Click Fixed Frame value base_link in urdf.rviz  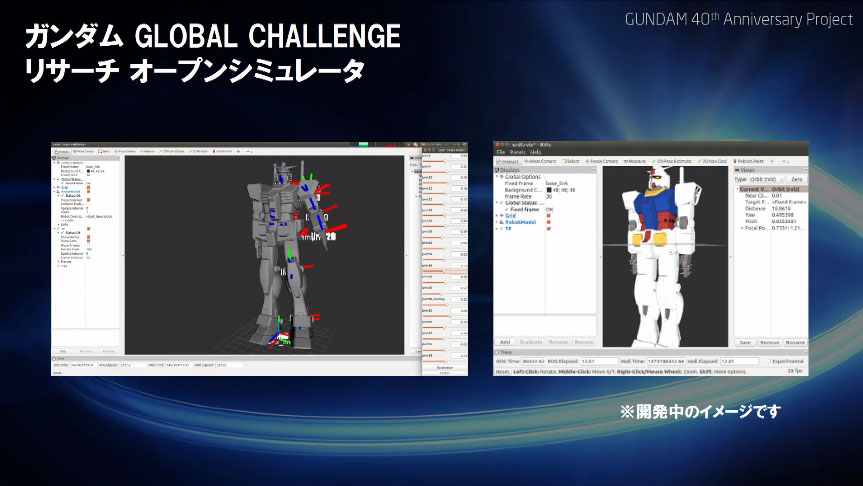(556, 183)
